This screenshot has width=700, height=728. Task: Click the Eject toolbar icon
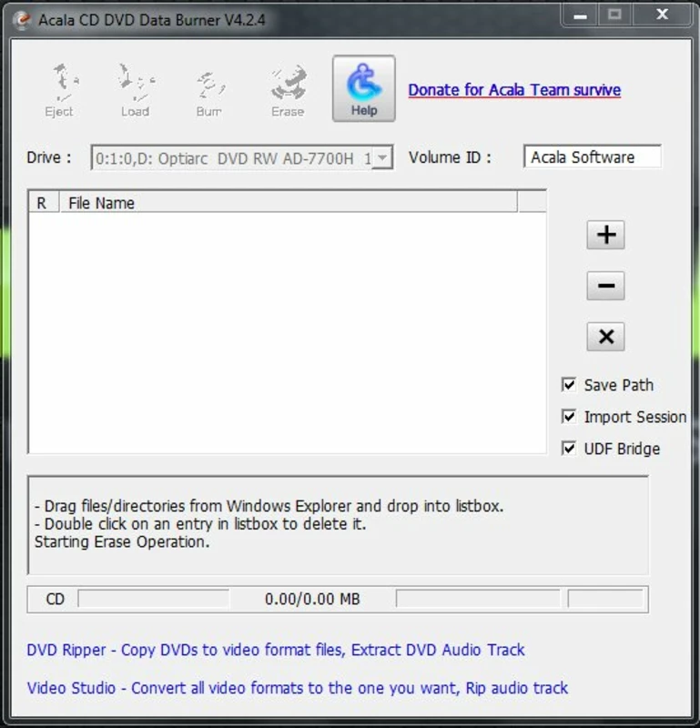tap(60, 89)
